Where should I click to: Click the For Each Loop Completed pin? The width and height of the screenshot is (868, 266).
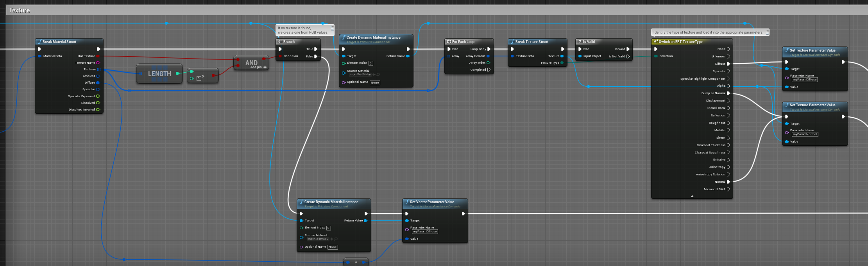click(x=489, y=70)
